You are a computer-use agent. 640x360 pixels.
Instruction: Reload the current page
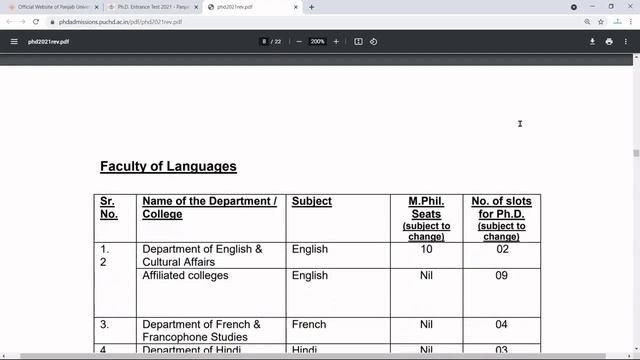[36, 22]
